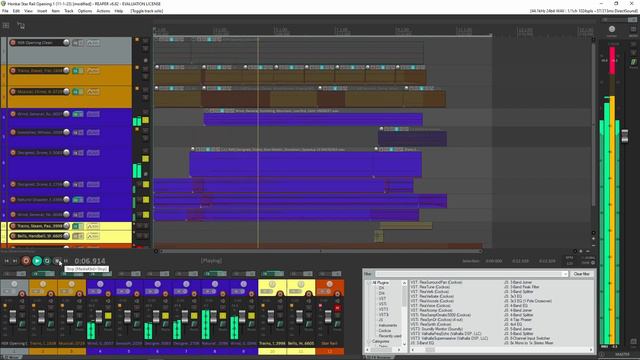Click the red Record button in transport

pos(26,261)
